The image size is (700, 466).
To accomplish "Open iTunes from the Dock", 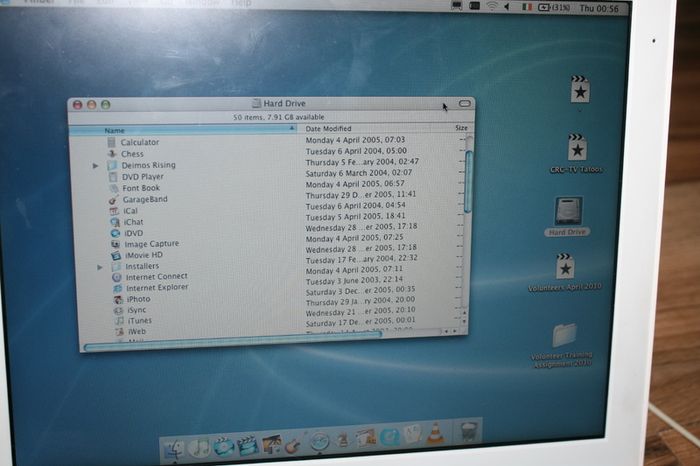I will (199, 448).
